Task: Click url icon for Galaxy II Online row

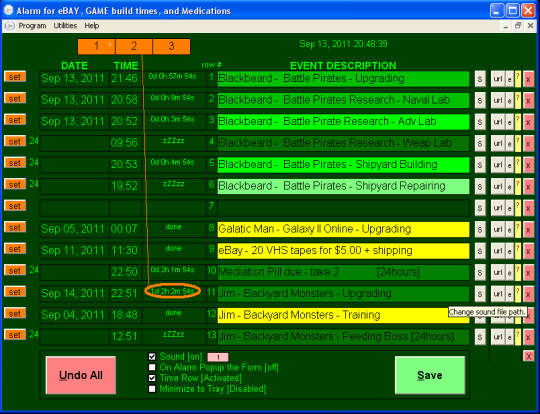Action: (498, 229)
